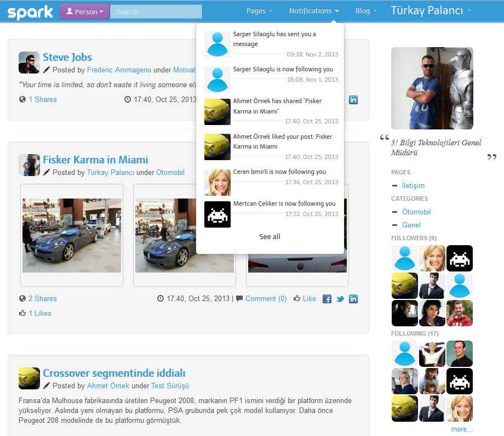The image size is (504, 436).
Task: Share Steve Jobs post on LinkedIn
Action: point(353,100)
